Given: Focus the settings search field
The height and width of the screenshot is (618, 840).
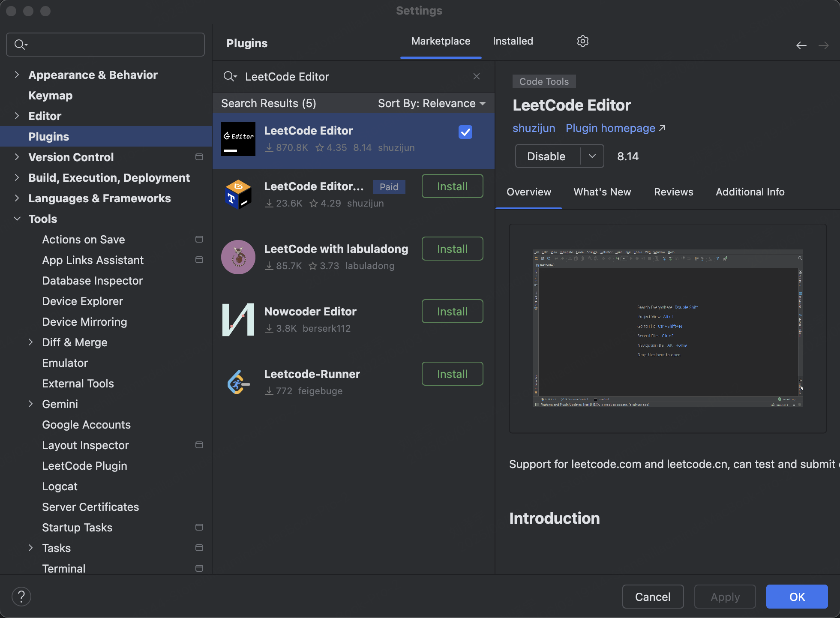Looking at the screenshot, I should 111,45.
